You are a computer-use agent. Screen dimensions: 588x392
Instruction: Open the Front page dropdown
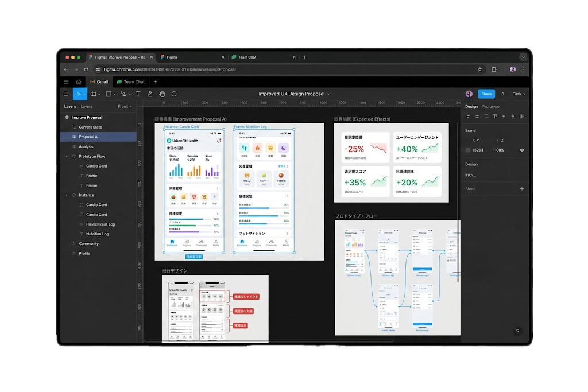tap(125, 106)
